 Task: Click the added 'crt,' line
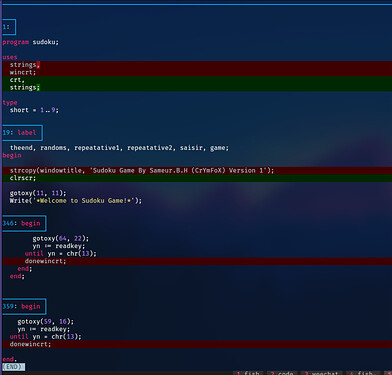[x=197, y=80]
